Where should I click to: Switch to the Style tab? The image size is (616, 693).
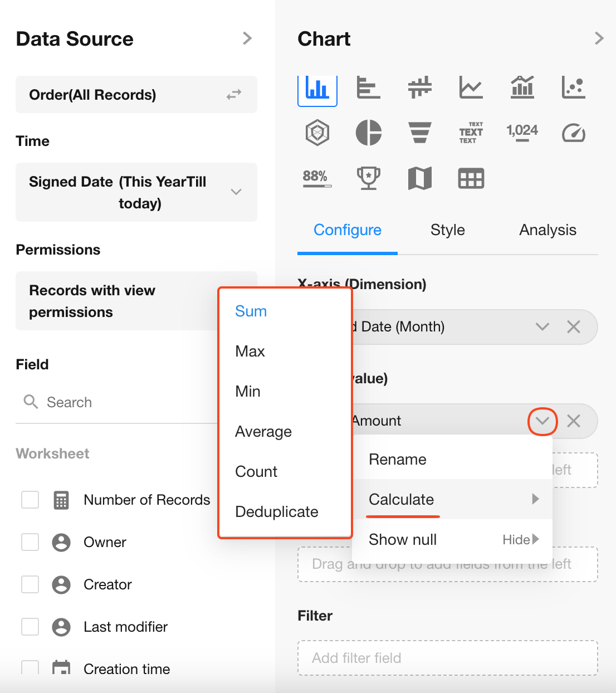pos(447,230)
